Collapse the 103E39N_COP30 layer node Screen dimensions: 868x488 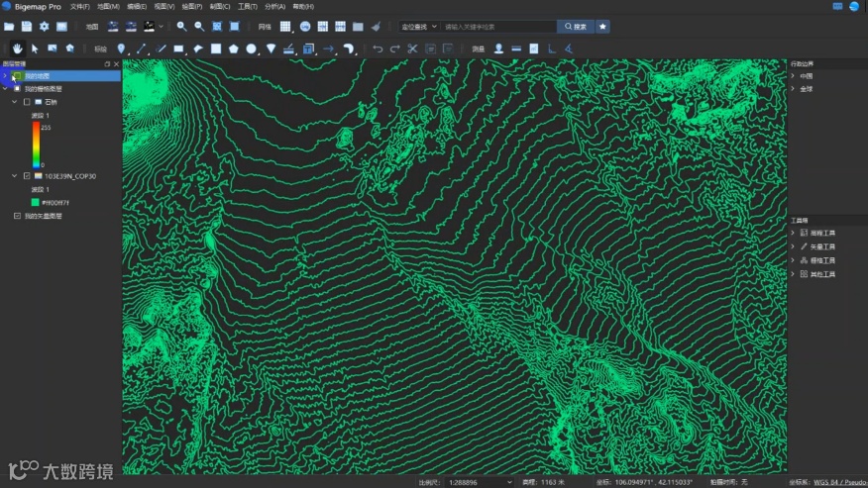[15, 175]
